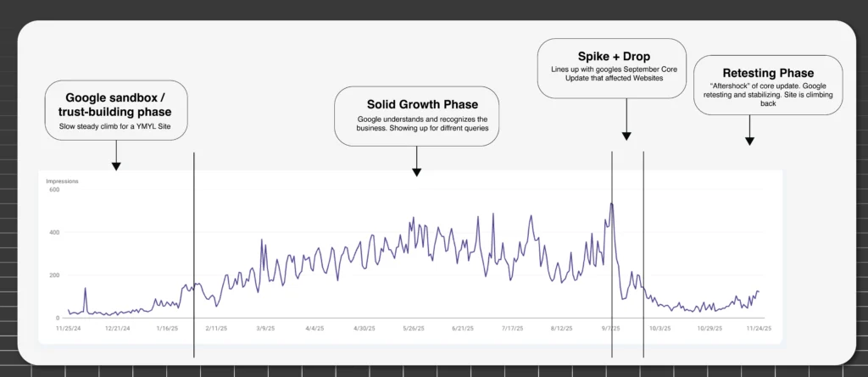Click the small spike in early December 2024
This screenshot has width=868, height=377.
click(86, 289)
